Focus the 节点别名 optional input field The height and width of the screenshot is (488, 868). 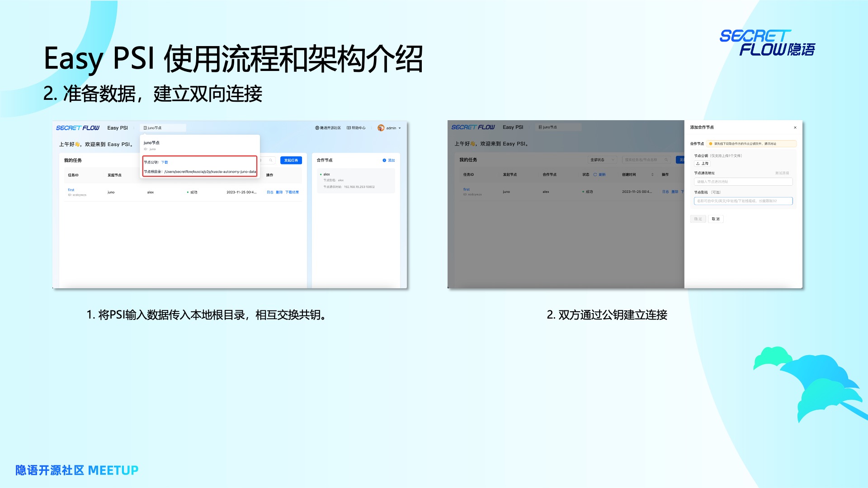[743, 201]
